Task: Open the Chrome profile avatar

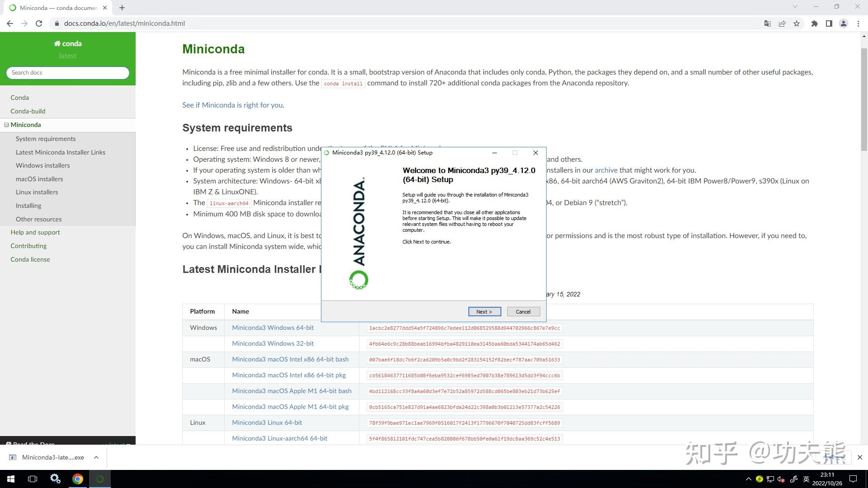Action: pos(844,23)
